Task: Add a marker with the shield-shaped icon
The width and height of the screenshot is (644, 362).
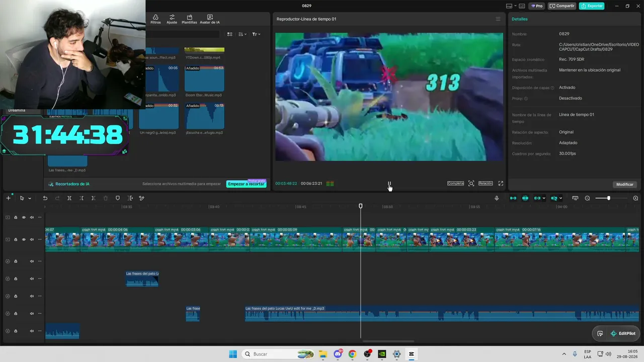Action: pyautogui.click(x=118, y=198)
